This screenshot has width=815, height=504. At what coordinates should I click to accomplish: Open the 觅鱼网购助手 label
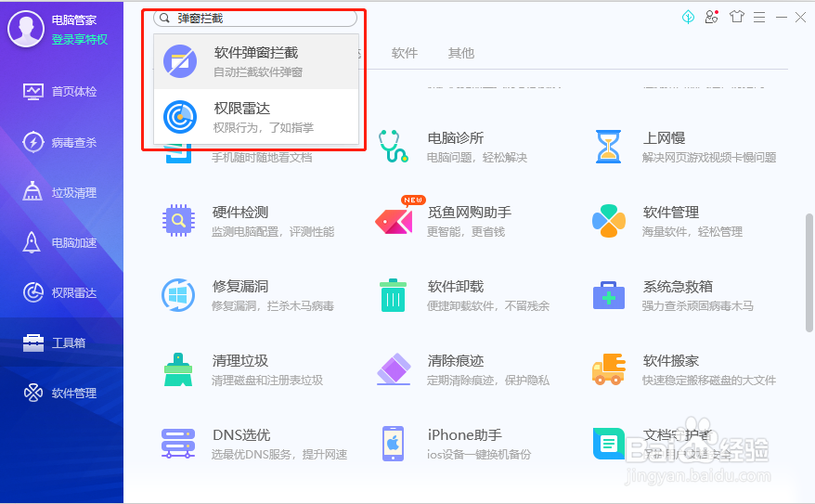tap(470, 213)
